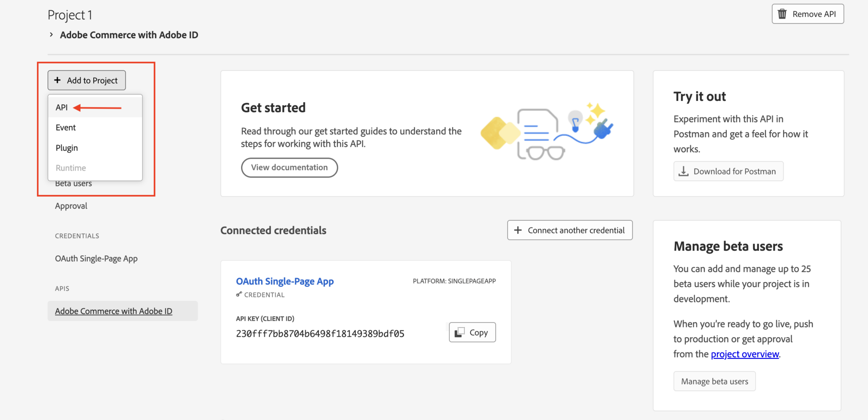Click the key icon beside CREDENTIAL label
This screenshot has height=420, width=868.
(x=239, y=294)
